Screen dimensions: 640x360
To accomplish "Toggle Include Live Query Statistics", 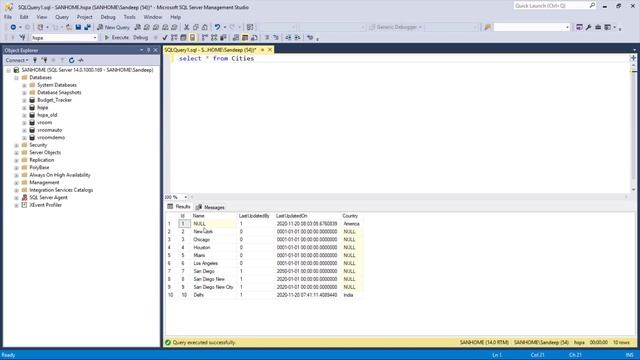I will (x=214, y=38).
